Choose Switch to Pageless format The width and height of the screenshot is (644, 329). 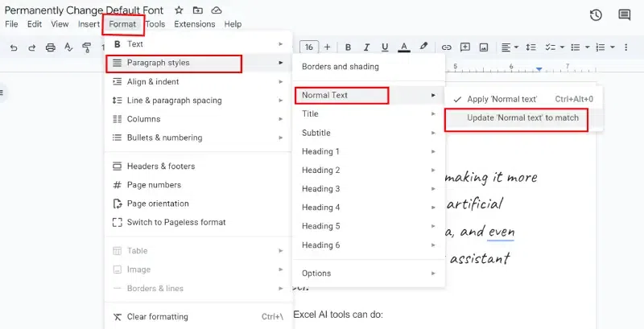click(x=198, y=222)
